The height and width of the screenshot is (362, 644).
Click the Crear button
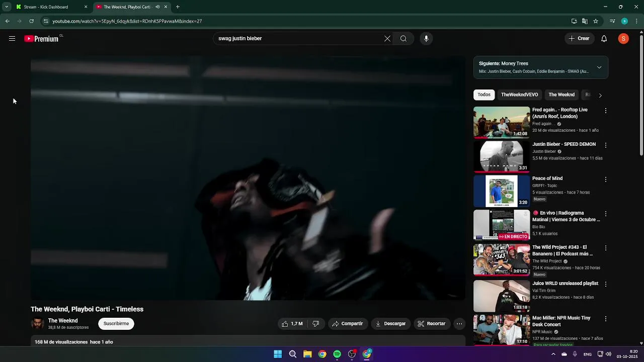[579, 39]
